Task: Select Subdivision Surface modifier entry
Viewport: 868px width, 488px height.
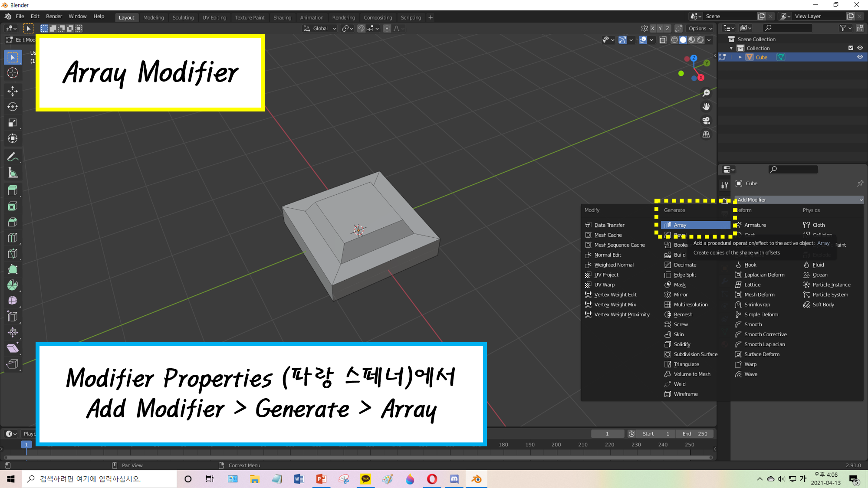Action: pyautogui.click(x=695, y=354)
